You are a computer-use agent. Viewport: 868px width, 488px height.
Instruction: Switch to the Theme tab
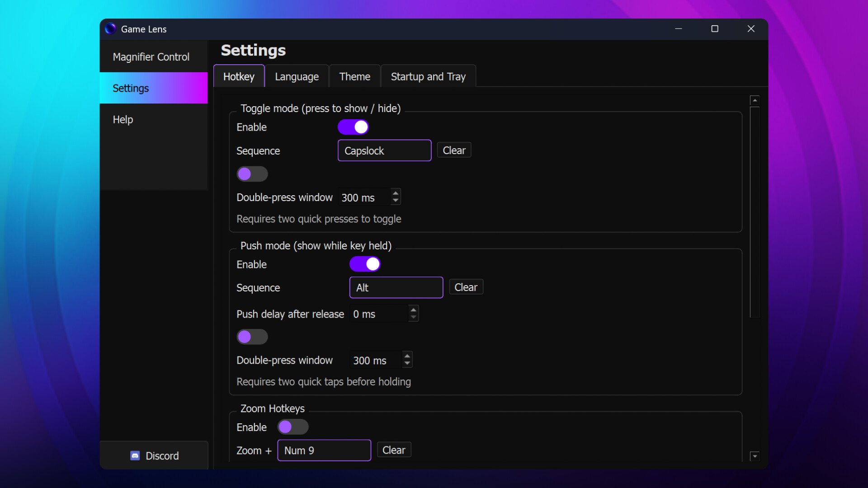(x=354, y=76)
